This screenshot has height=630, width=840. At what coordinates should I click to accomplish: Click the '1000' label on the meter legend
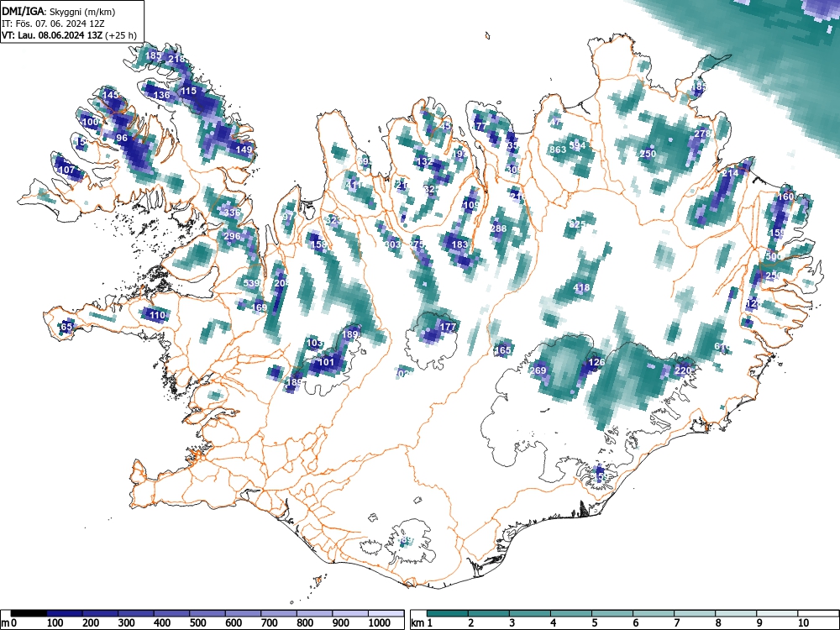(x=380, y=623)
